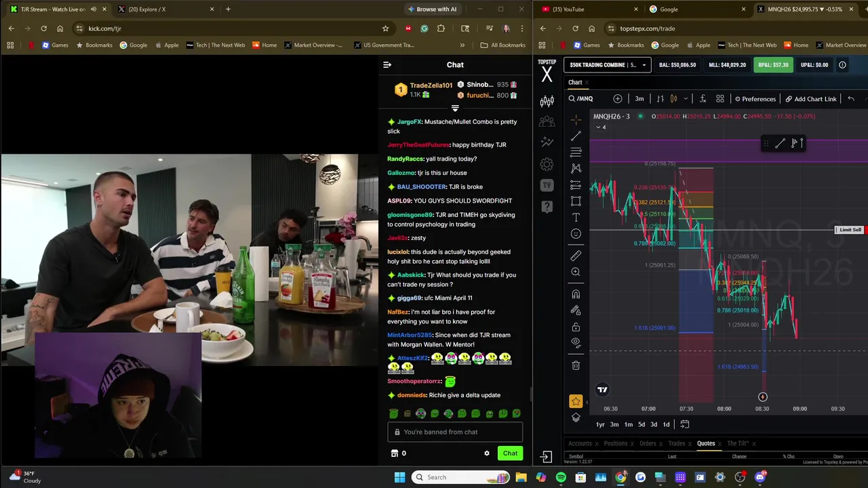The width and height of the screenshot is (868, 488).
Task: Switch to the Orders tab
Action: point(648,443)
